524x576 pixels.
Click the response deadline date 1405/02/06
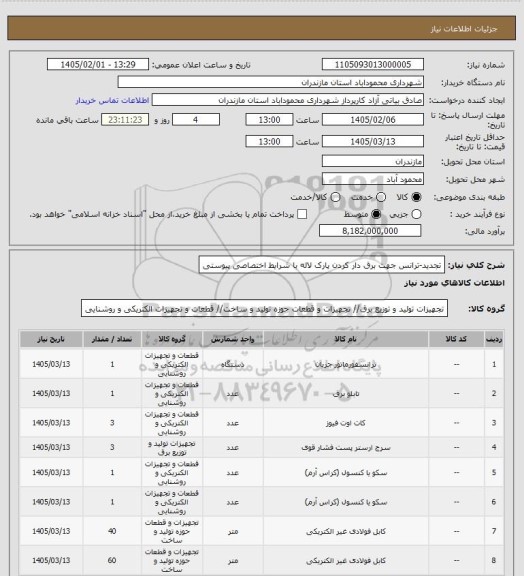pos(373,120)
